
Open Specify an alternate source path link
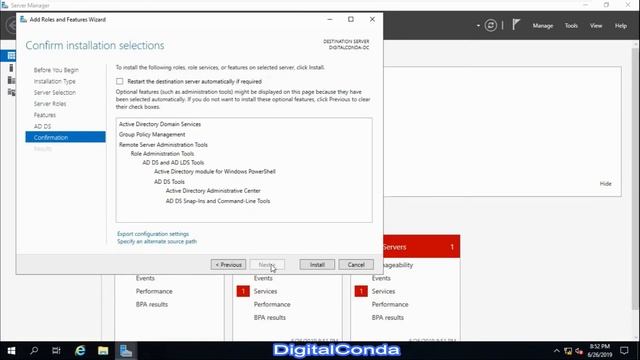pyautogui.click(x=157, y=241)
